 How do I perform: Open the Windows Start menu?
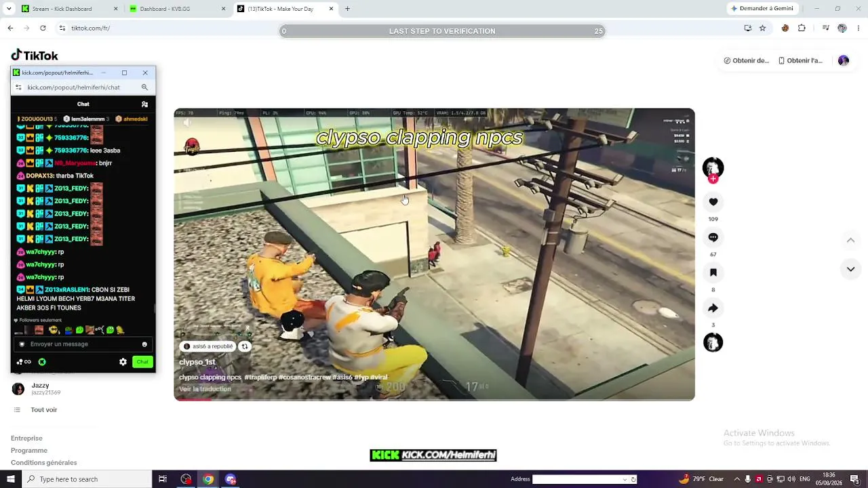[x=11, y=479]
